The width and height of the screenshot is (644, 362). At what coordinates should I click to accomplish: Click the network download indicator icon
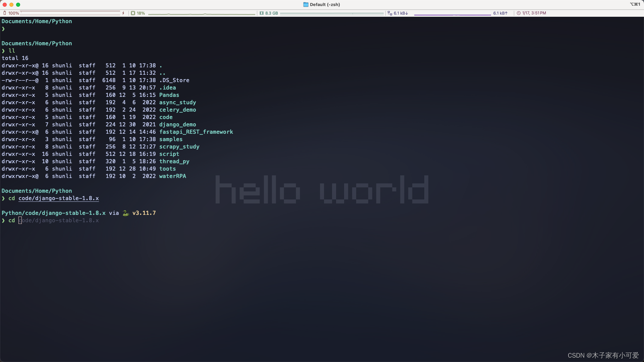389,13
